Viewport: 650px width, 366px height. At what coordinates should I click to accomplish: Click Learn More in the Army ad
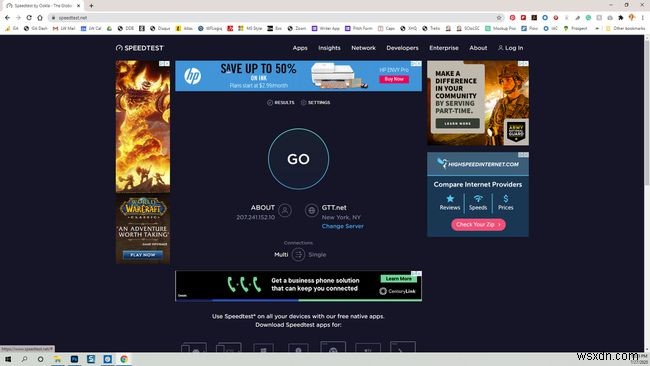point(458,124)
